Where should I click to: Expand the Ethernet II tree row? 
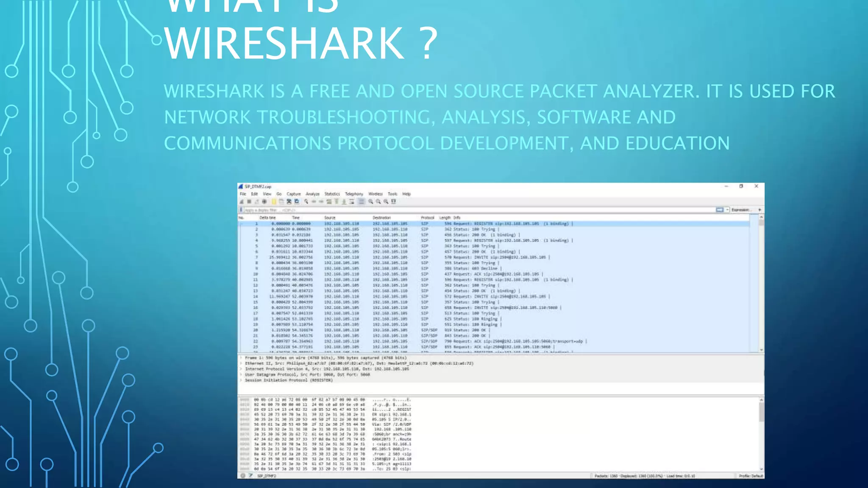point(241,363)
